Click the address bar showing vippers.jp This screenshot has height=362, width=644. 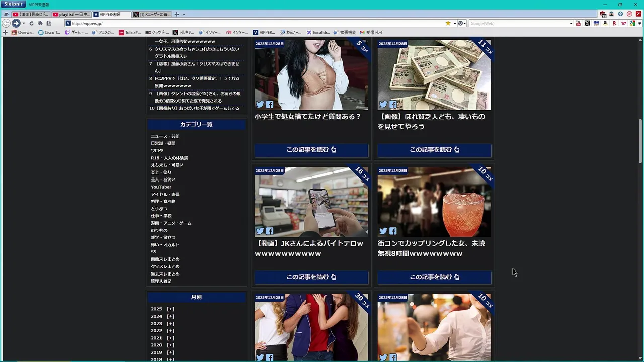click(254, 23)
